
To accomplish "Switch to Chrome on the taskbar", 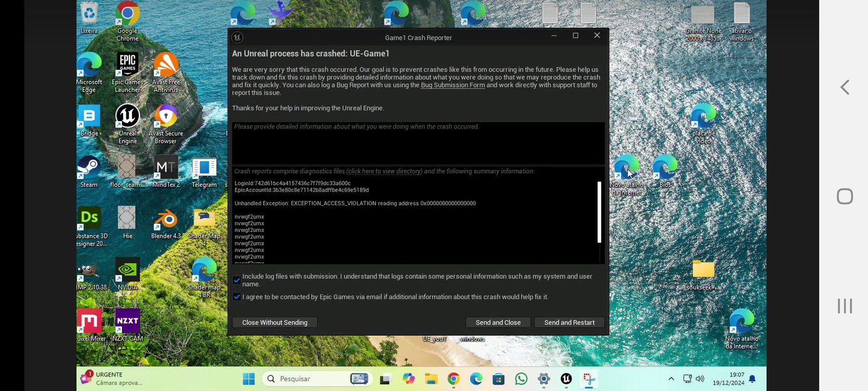I will 454,379.
